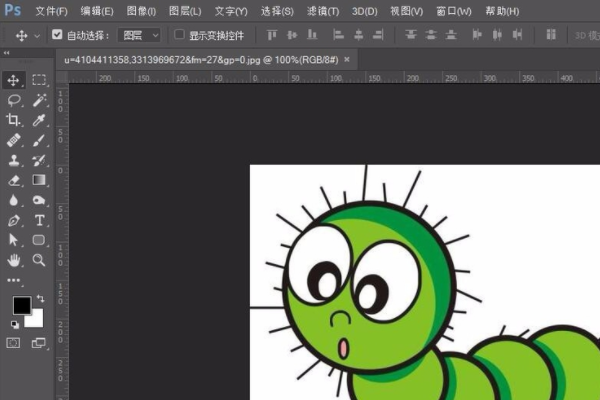The image size is (600, 400).
Task: Distribute vertical centers of layers
Action: click(431, 35)
